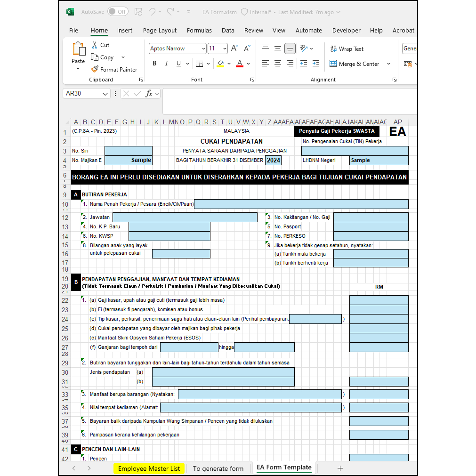Toggle bold formatting

point(154,63)
